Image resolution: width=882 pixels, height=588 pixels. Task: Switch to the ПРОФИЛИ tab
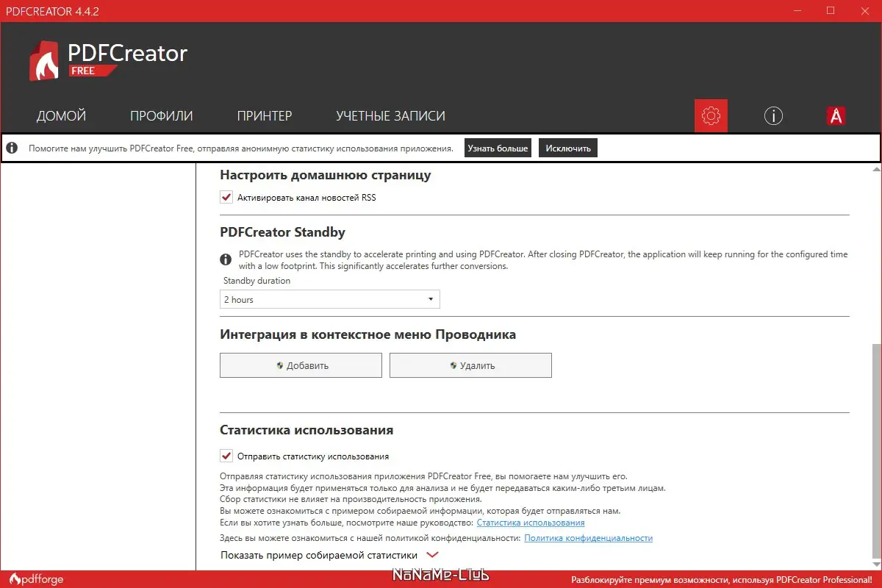click(162, 116)
